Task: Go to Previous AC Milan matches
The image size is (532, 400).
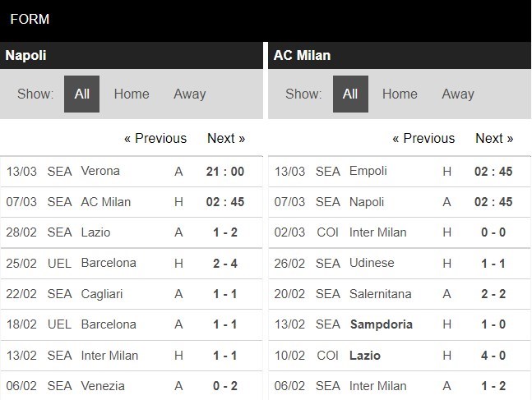Action: (423, 138)
